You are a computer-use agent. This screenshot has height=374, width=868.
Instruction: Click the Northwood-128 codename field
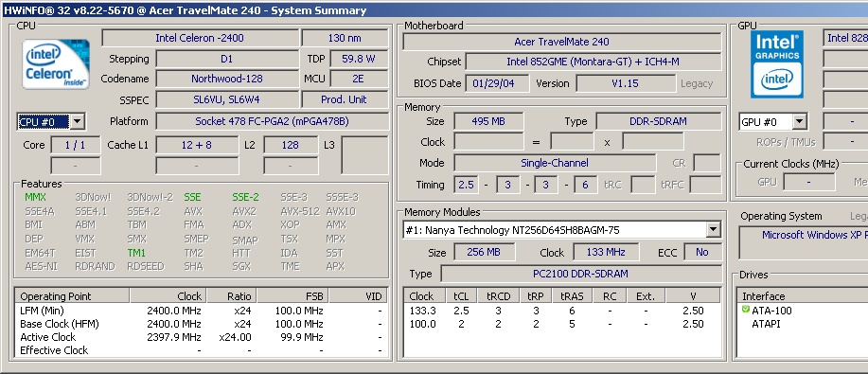[226, 79]
